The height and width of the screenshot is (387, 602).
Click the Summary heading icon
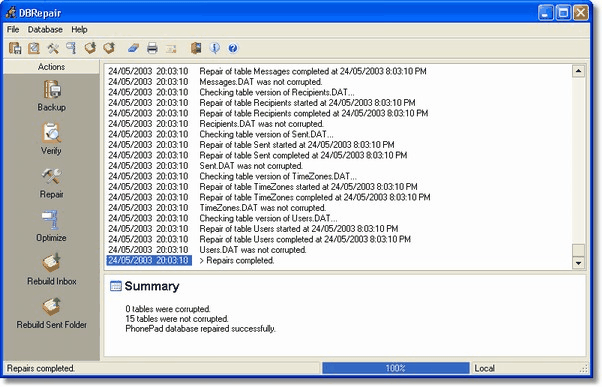coord(116,286)
